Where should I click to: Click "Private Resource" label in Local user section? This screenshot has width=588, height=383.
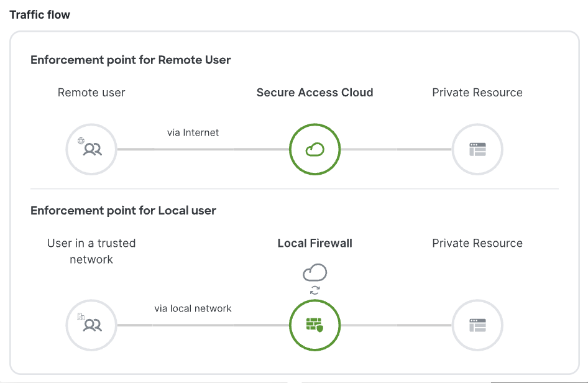coord(477,243)
